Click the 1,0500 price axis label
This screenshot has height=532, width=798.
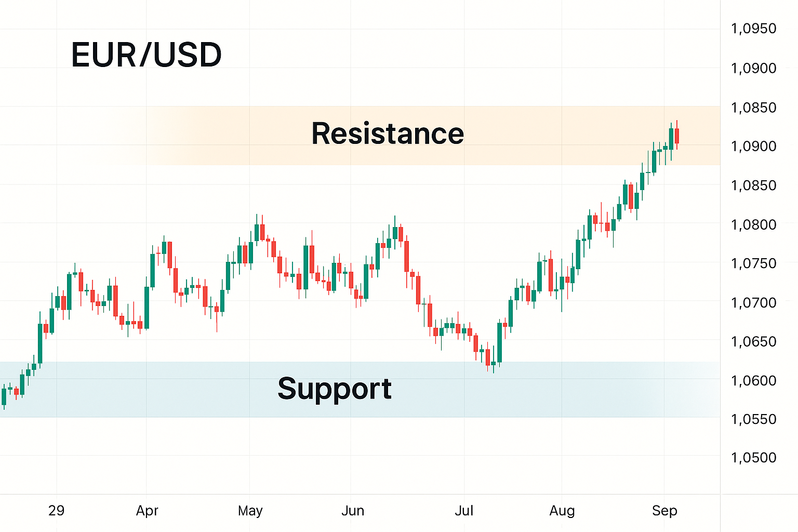coord(753,458)
